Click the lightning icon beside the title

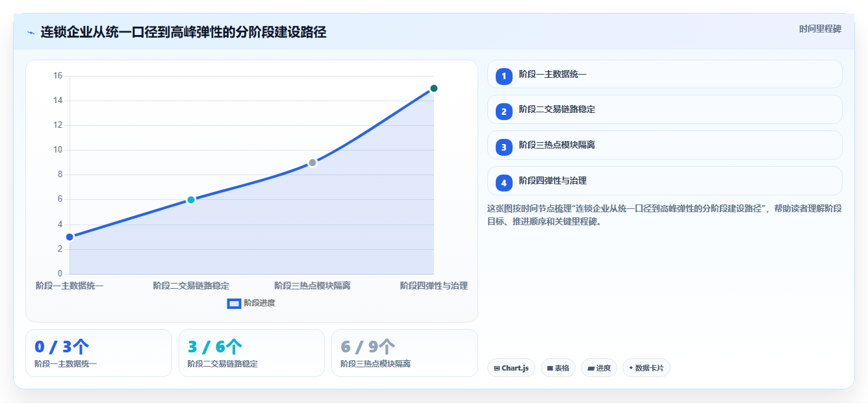pyautogui.click(x=31, y=32)
